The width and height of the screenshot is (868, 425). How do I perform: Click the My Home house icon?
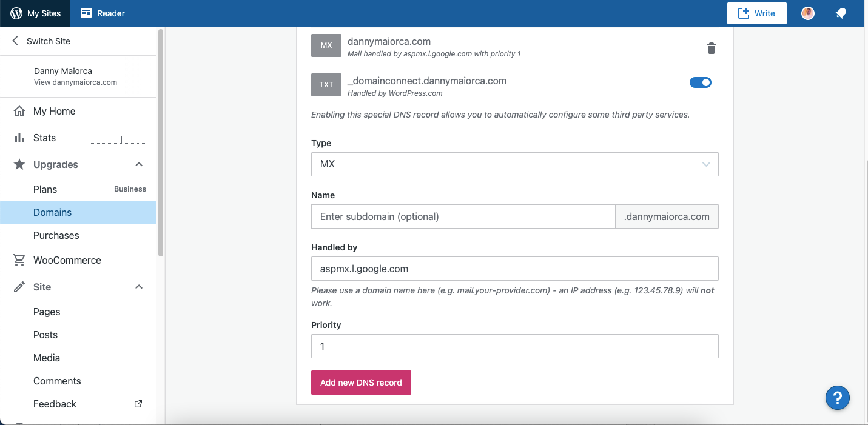(19, 111)
